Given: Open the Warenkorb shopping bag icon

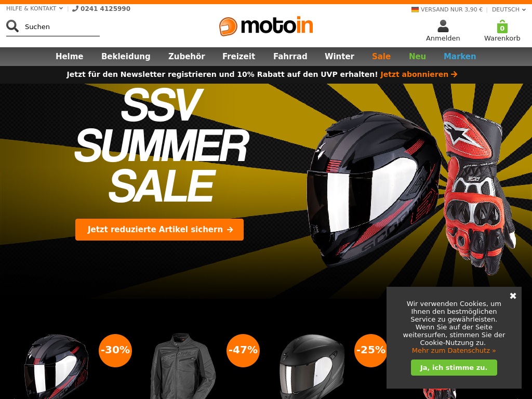Looking at the screenshot, I should pos(502,26).
